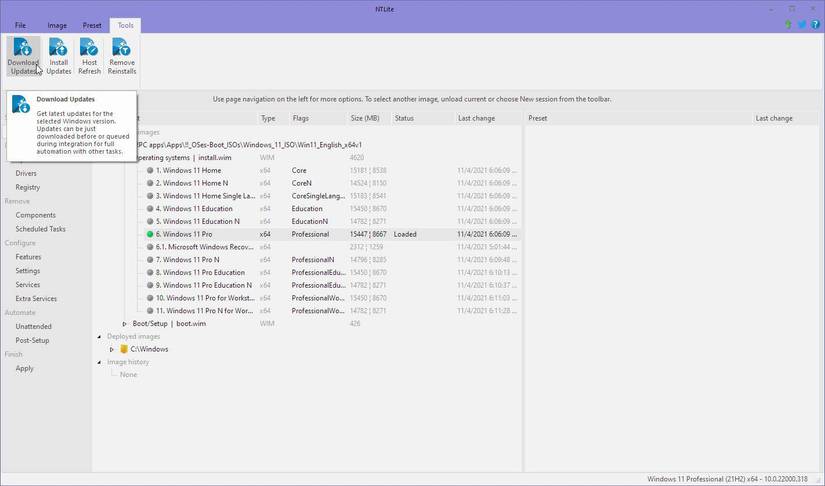
Task: Expand the C:\Windows deployed image
Action: point(112,349)
